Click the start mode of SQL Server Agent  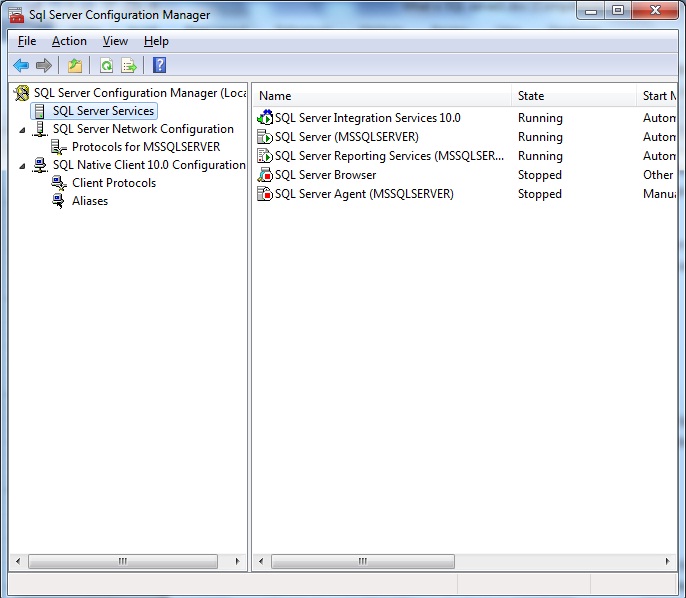click(x=659, y=194)
